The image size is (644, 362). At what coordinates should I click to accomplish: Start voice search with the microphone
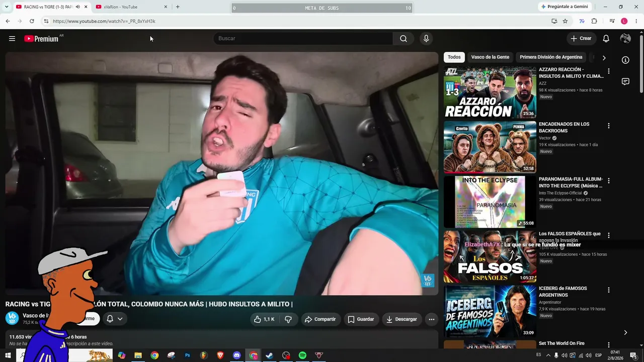(426, 39)
